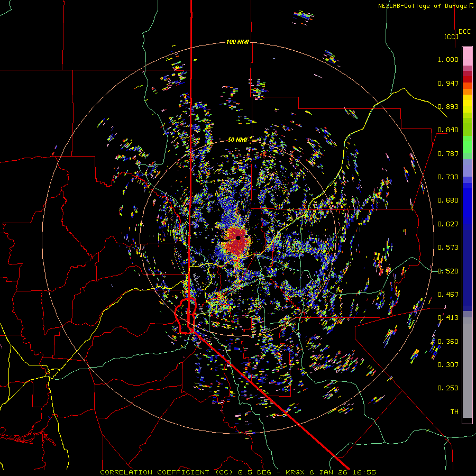Click the TH threshold label
This screenshot has height=476, width=476.
pyautogui.click(x=454, y=412)
